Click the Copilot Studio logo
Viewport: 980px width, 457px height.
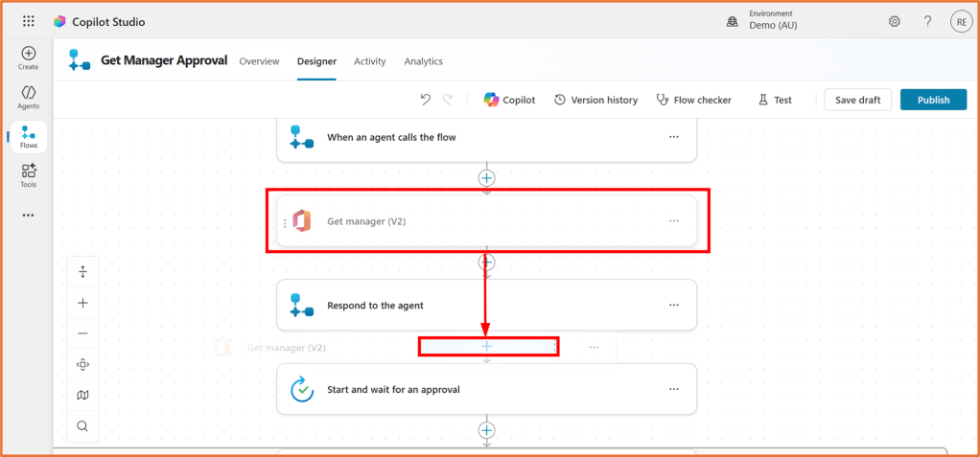point(60,22)
